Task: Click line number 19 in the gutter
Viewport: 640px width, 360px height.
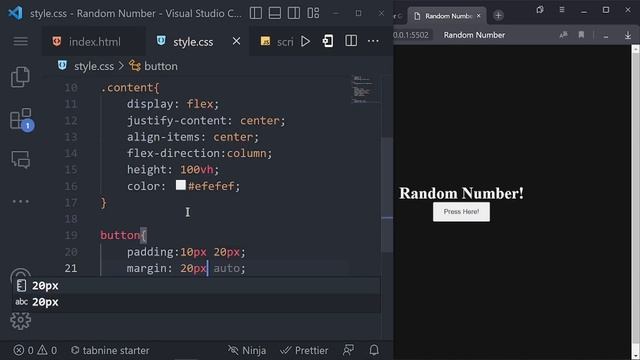Action: tap(71, 235)
